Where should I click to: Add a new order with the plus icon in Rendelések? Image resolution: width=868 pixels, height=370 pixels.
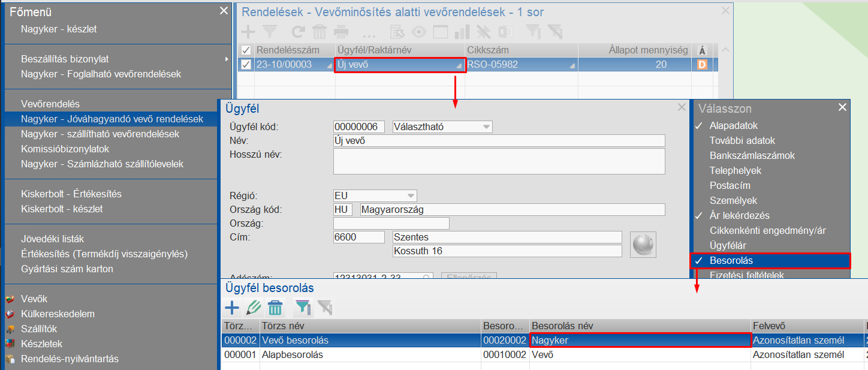pyautogui.click(x=248, y=32)
